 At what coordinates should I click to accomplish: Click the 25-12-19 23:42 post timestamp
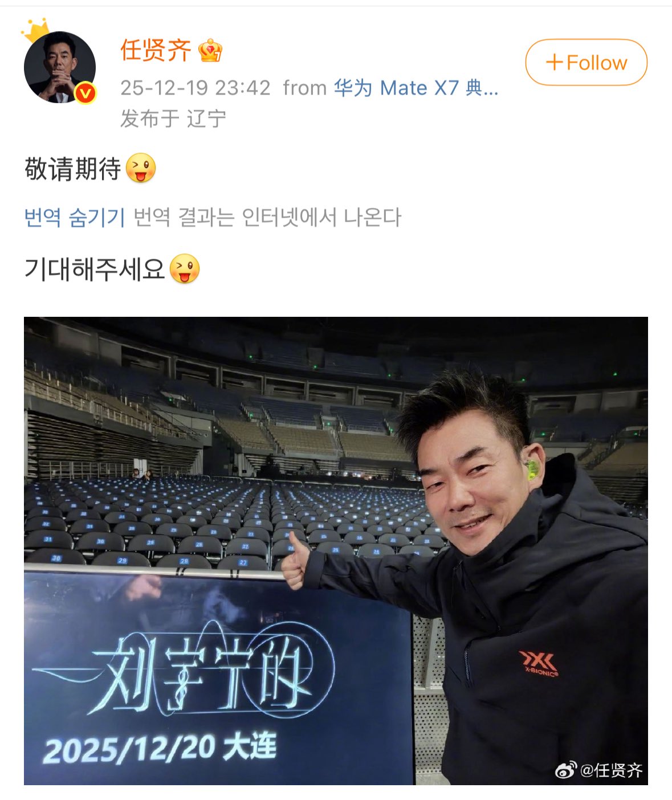[x=196, y=88]
